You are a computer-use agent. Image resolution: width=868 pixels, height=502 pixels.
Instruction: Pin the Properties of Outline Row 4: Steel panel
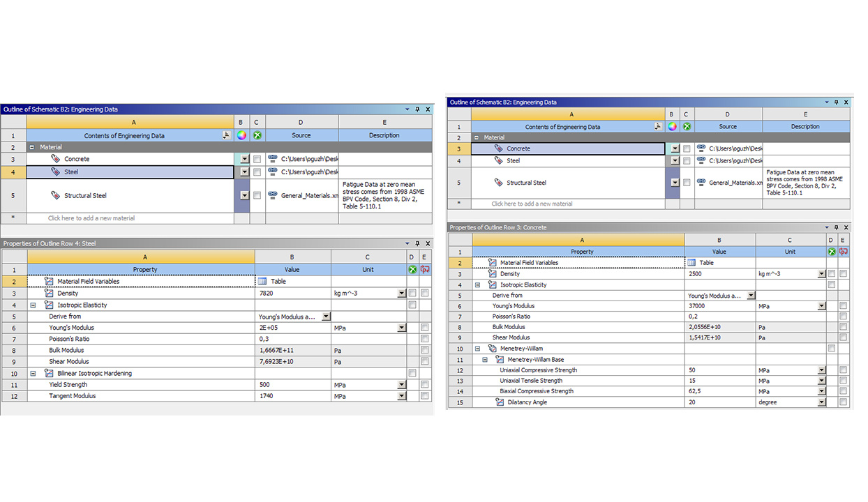pyautogui.click(x=417, y=243)
